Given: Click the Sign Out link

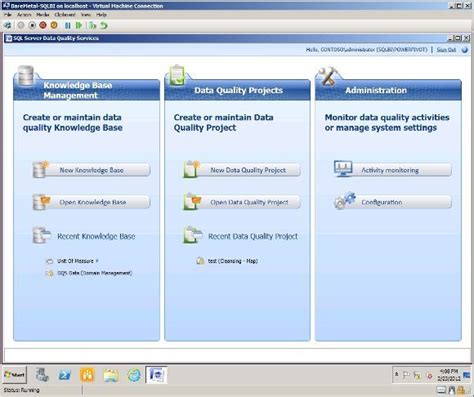Looking at the screenshot, I should point(446,50).
